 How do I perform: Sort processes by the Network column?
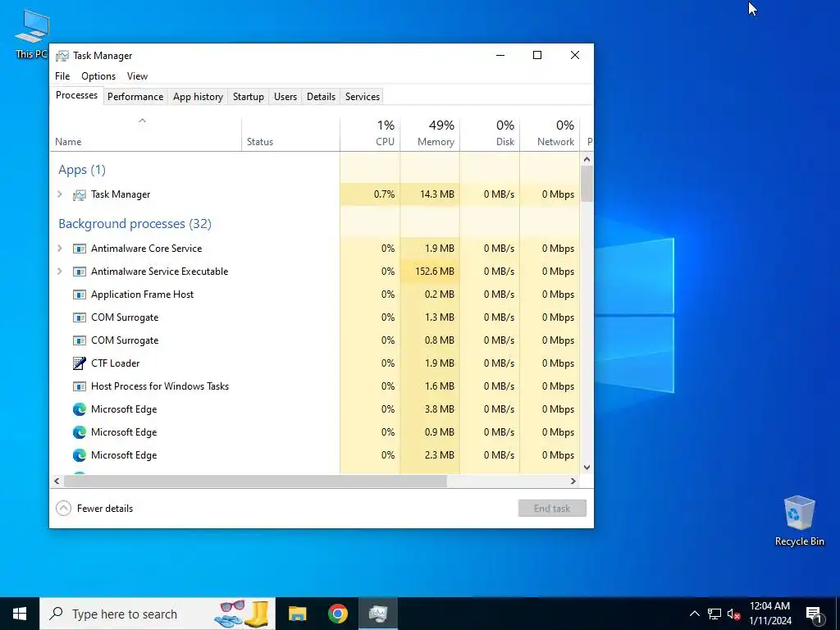(x=550, y=134)
